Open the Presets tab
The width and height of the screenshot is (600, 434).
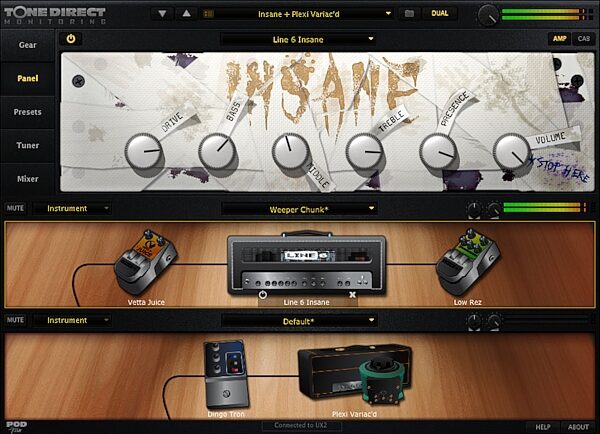pyautogui.click(x=28, y=112)
